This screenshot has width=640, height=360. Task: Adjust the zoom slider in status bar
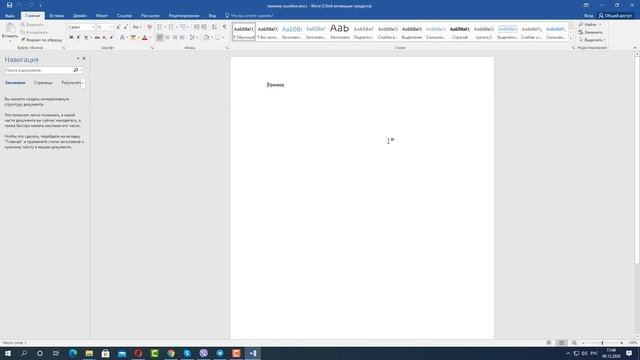click(602, 343)
